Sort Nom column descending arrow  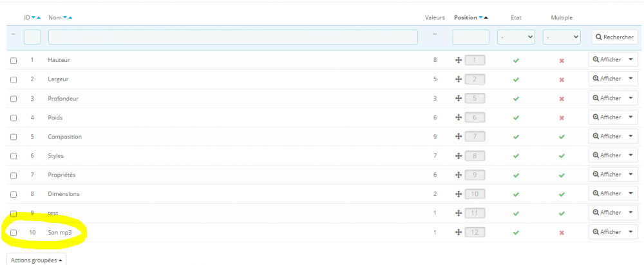click(x=65, y=17)
